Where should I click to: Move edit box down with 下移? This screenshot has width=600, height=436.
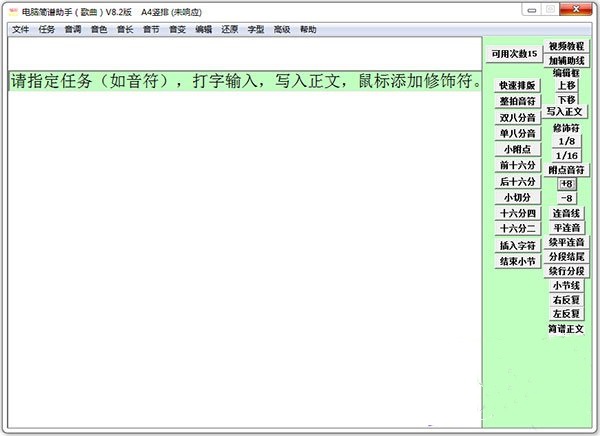[566, 100]
